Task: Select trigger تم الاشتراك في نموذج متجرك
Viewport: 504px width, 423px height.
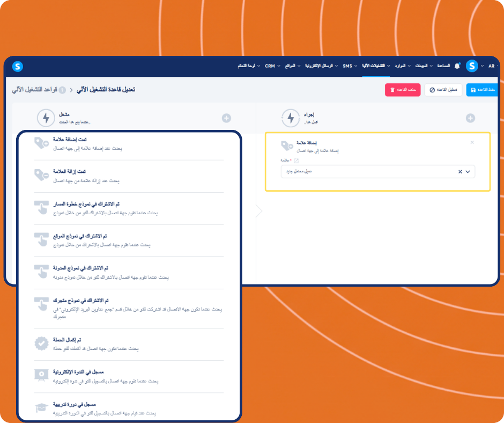Action: (x=129, y=309)
